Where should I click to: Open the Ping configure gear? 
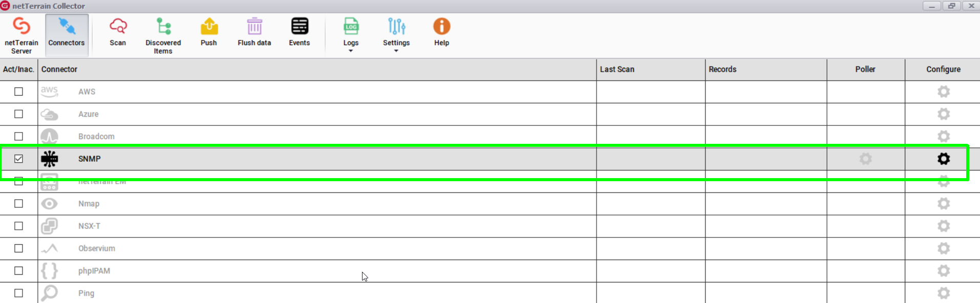[x=943, y=293]
